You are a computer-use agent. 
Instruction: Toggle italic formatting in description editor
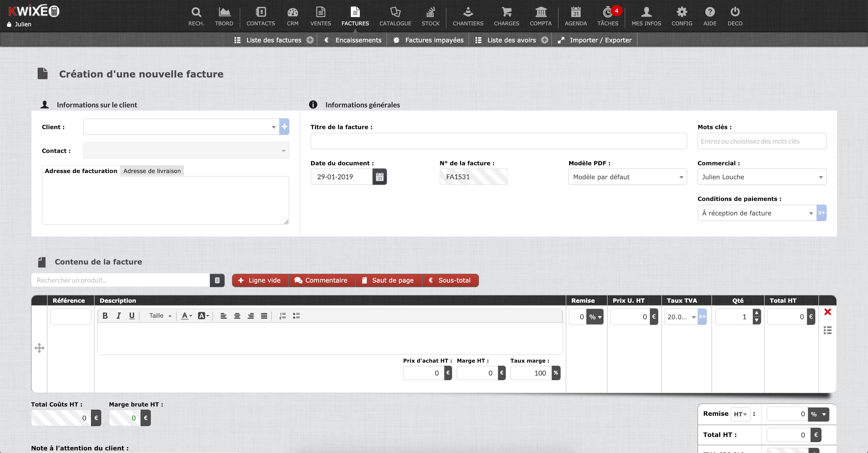point(118,316)
